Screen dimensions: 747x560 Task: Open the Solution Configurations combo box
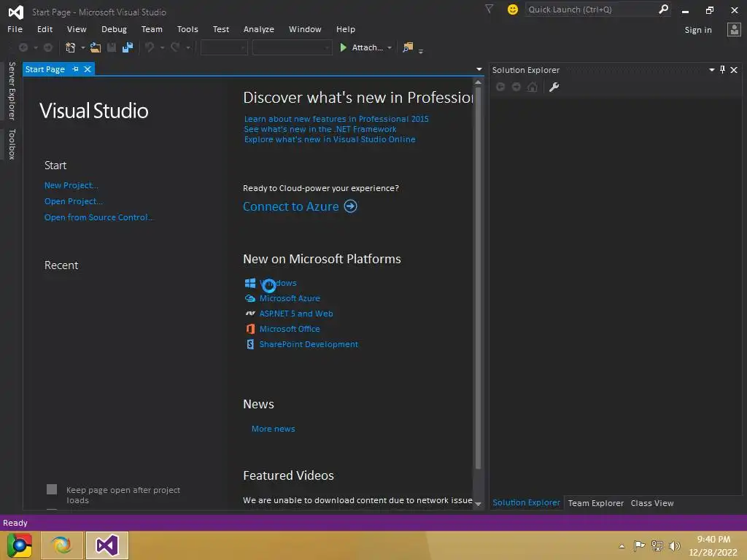[x=224, y=47]
